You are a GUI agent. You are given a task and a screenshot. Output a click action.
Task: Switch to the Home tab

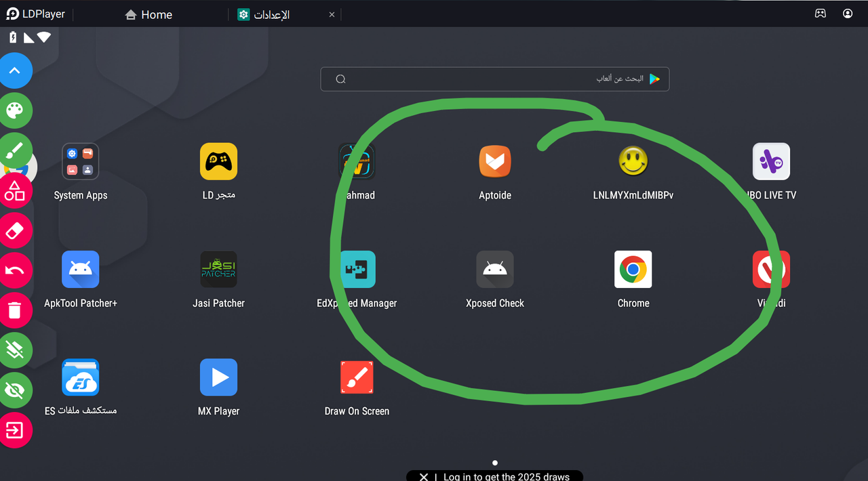point(149,14)
